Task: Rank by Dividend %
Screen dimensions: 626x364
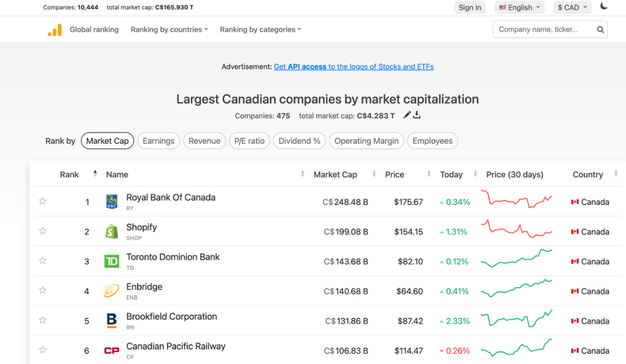Action: [x=299, y=141]
